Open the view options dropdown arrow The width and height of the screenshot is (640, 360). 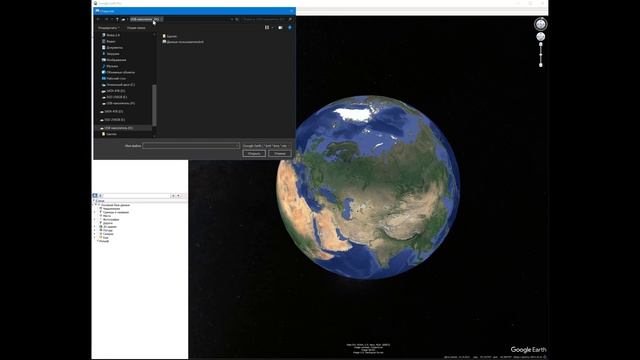pos(273,27)
